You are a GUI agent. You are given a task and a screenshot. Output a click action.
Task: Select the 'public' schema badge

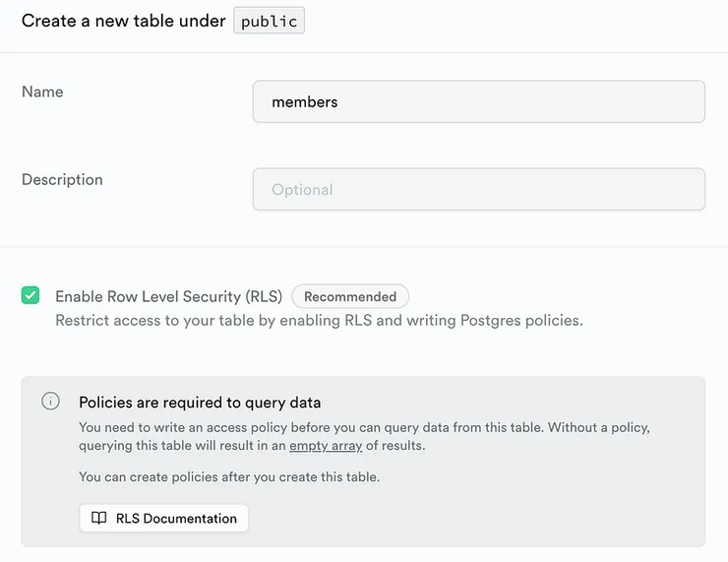(269, 21)
